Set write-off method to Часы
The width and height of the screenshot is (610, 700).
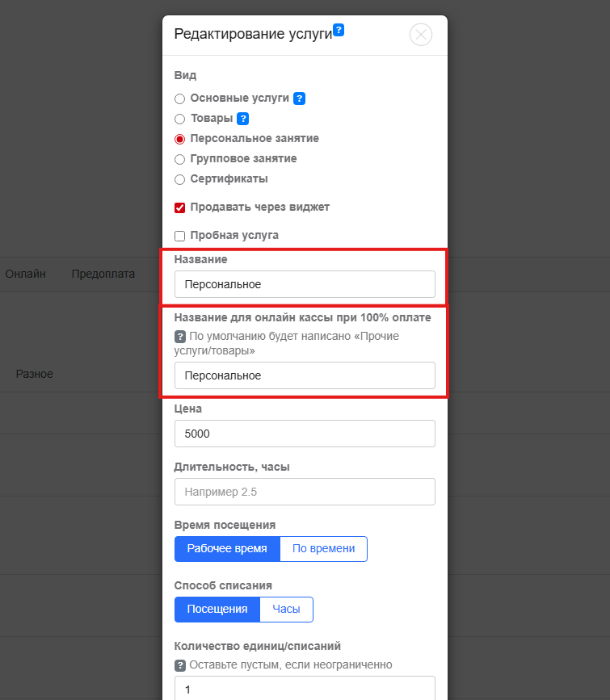(286, 610)
